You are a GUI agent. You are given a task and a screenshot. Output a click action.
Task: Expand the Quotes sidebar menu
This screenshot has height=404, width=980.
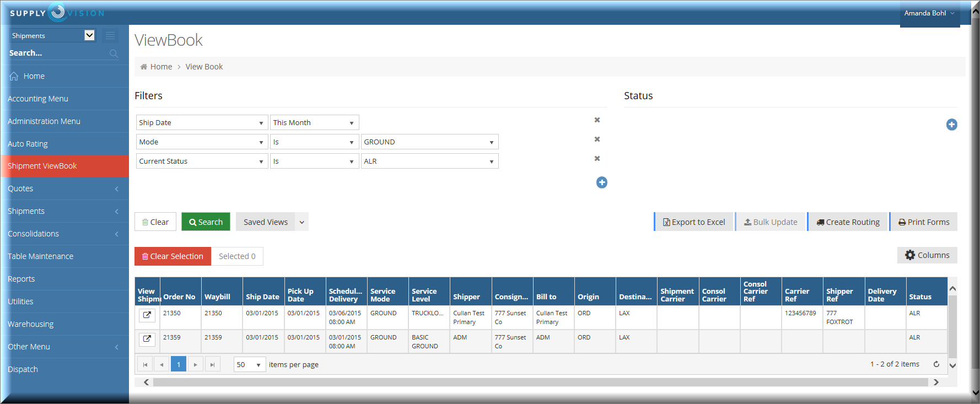pyautogui.click(x=64, y=188)
